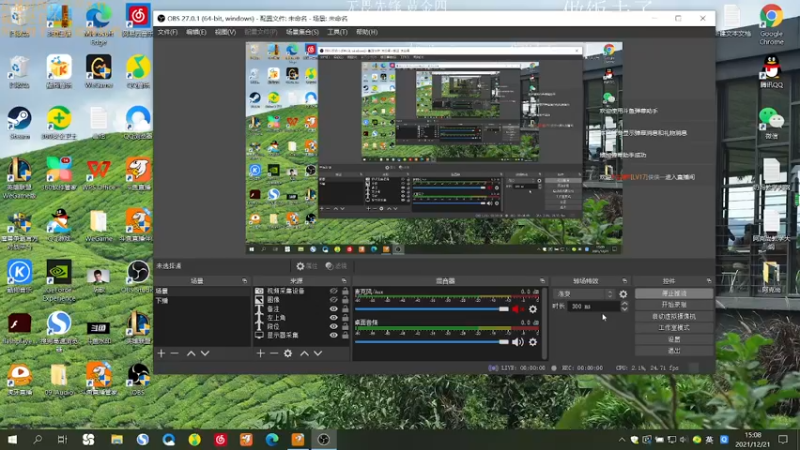Enable 工作室模式 studio mode
This screenshot has height=450, width=800.
674,328
